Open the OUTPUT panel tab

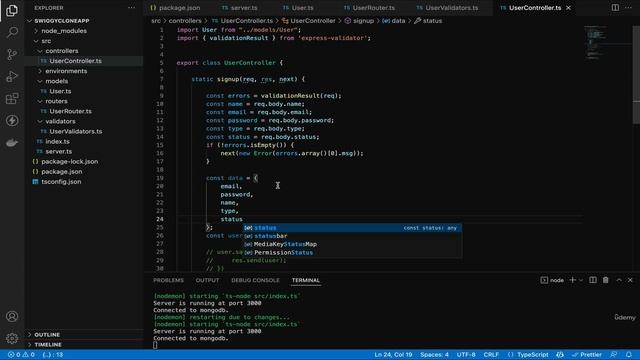[x=207, y=280]
